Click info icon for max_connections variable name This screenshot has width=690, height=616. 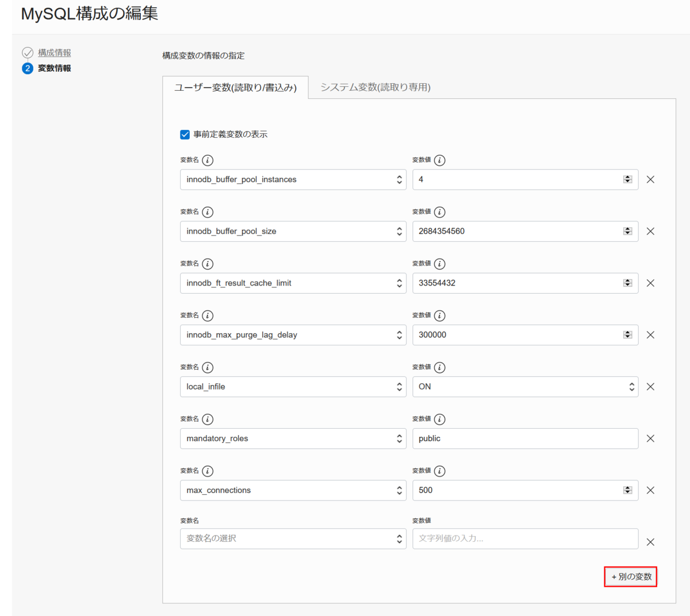pos(208,471)
